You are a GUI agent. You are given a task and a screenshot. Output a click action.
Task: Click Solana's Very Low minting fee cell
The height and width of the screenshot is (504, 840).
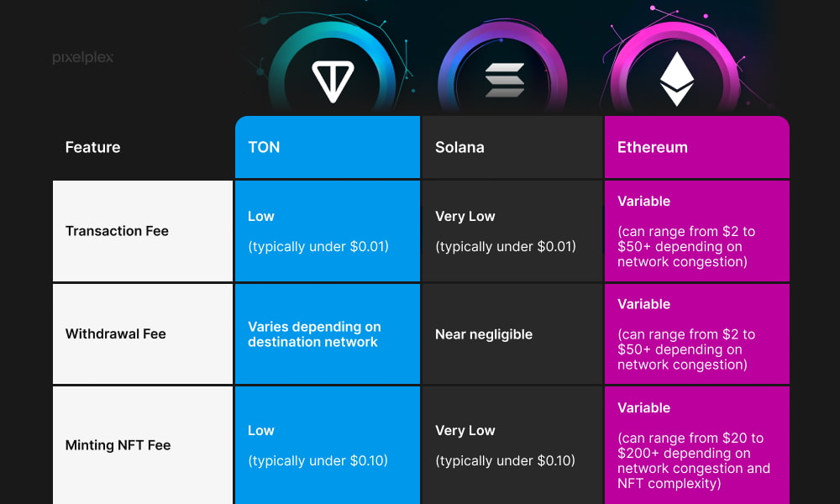click(x=512, y=445)
